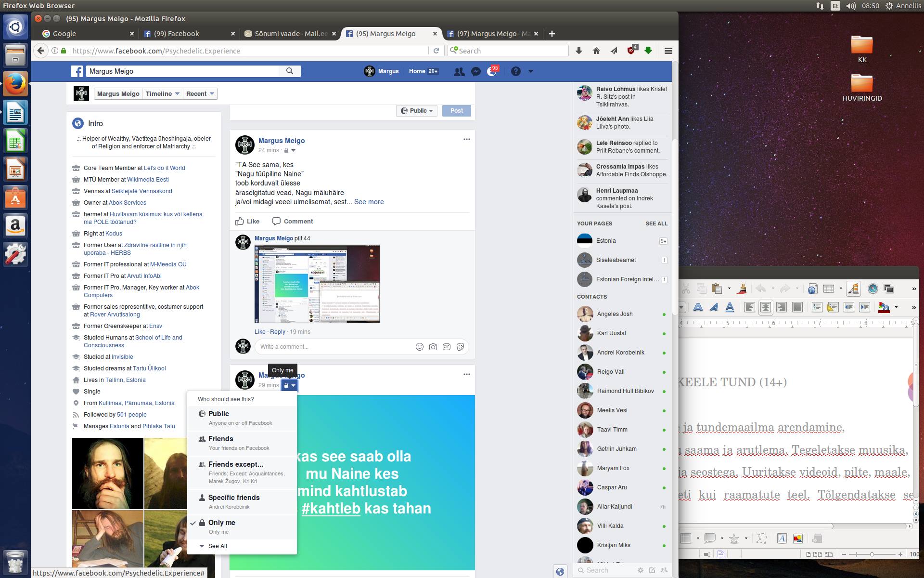Insert emoji in comment box
The width and height of the screenshot is (924, 578).
420,347
